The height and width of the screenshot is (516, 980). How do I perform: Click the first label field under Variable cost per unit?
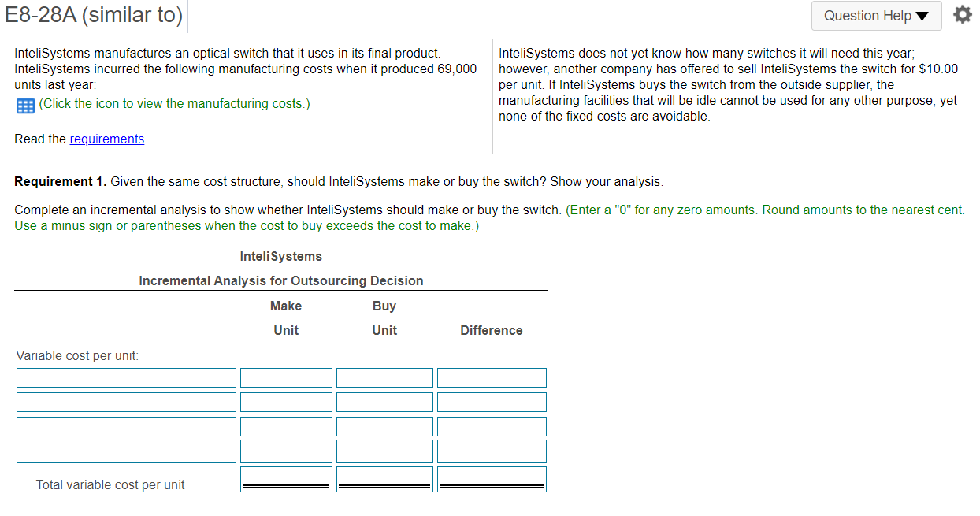tap(126, 377)
